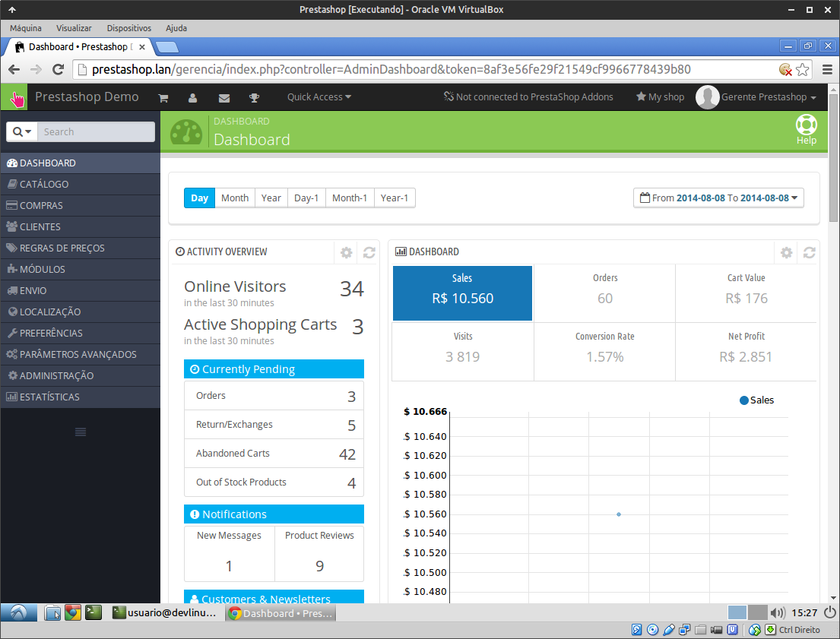The width and height of the screenshot is (840, 639).
Task: Click the browser reload button
Action: click(58, 70)
